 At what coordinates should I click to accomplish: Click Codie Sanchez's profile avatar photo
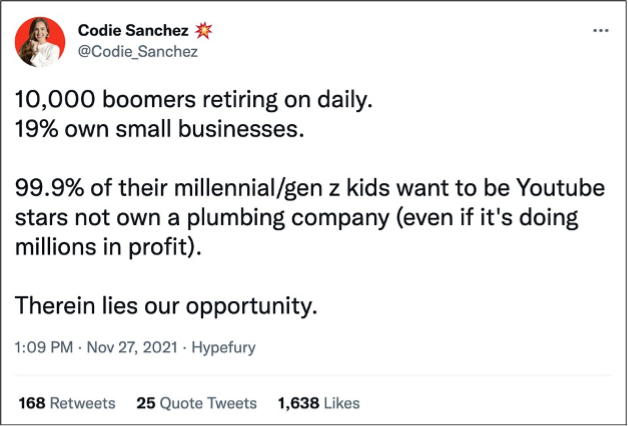40,42
